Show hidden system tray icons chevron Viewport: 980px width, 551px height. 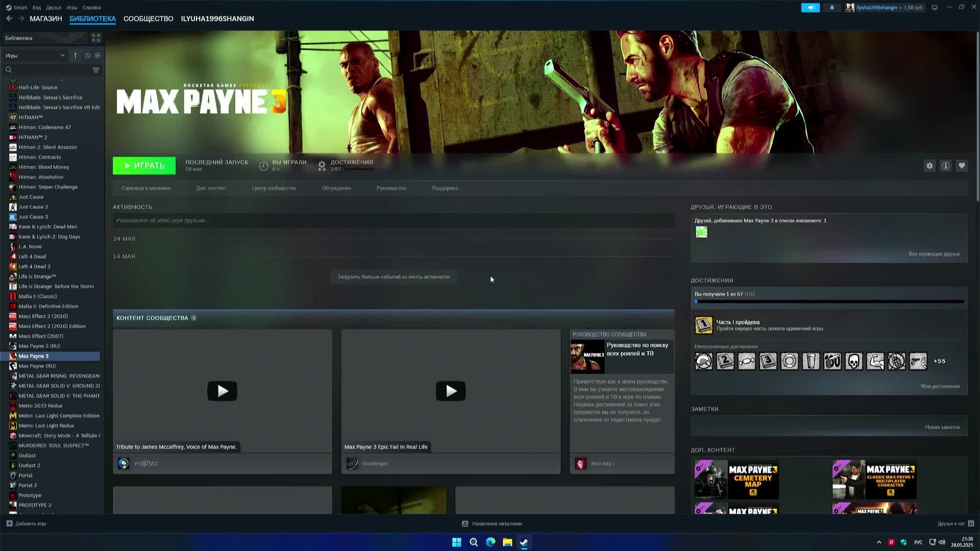pos(879,542)
